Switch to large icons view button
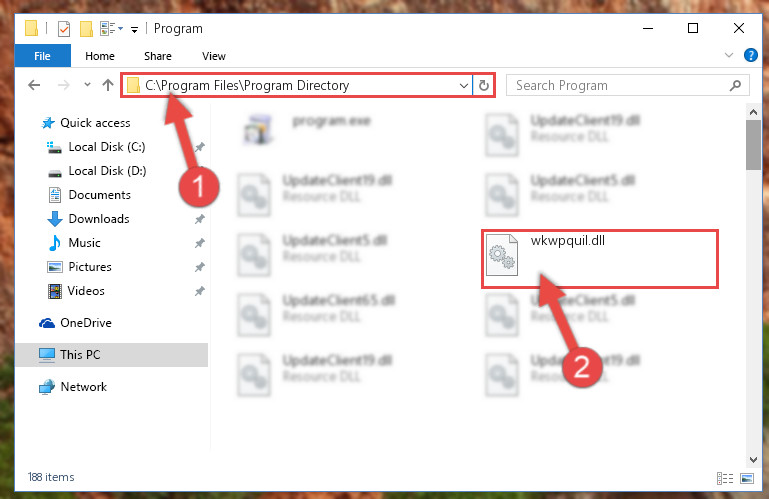Viewport: 769px width, 499px height. (747, 478)
